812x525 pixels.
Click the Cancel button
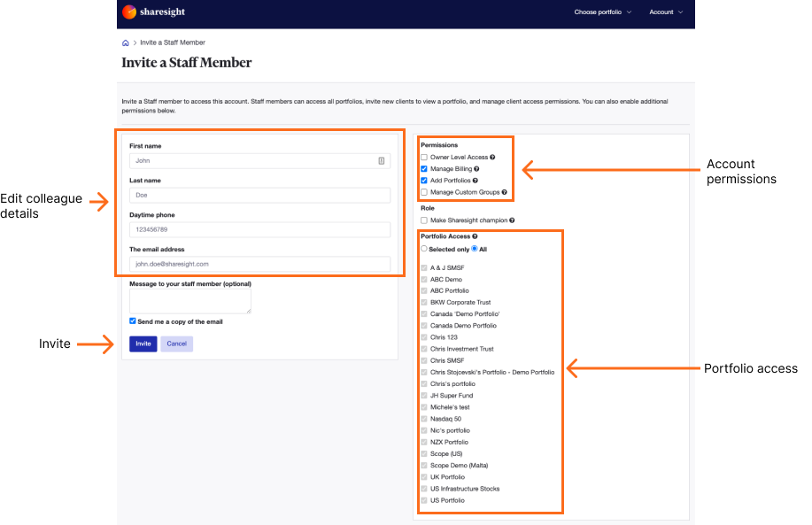(x=175, y=344)
